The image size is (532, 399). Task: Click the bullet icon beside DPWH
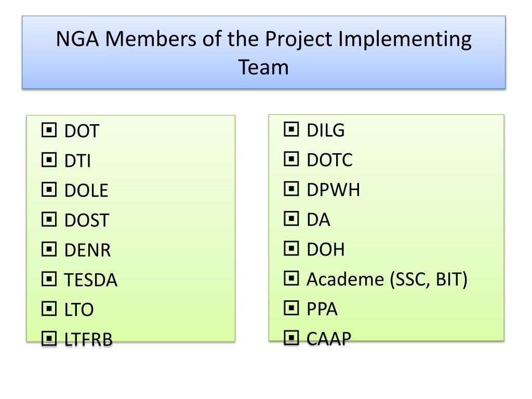point(291,190)
